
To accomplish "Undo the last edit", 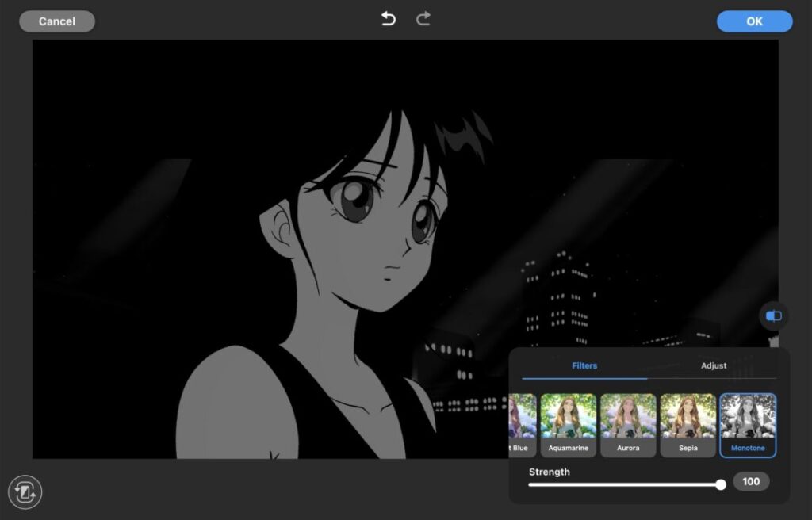I will click(388, 19).
